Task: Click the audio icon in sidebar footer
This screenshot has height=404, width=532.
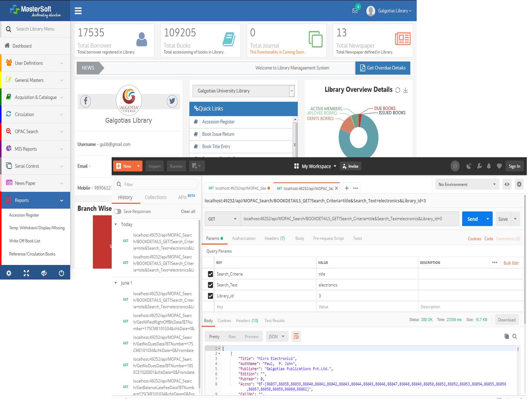Action: pyautogui.click(x=44, y=273)
